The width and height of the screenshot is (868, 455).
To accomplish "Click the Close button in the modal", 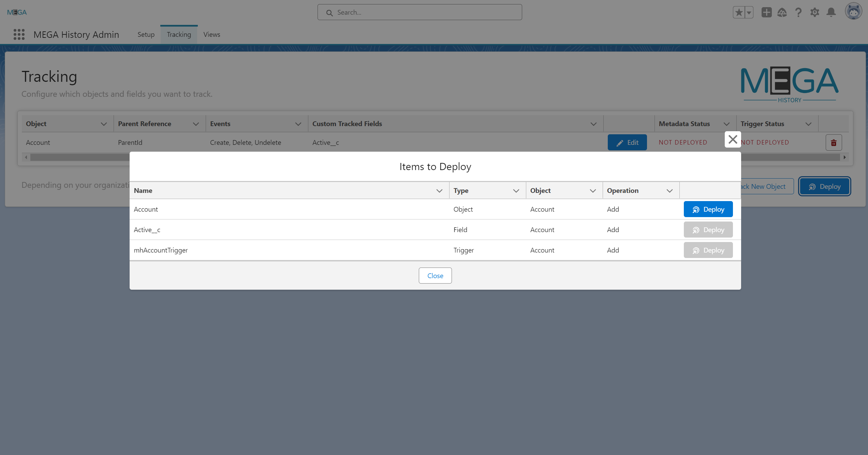I will [x=435, y=276].
